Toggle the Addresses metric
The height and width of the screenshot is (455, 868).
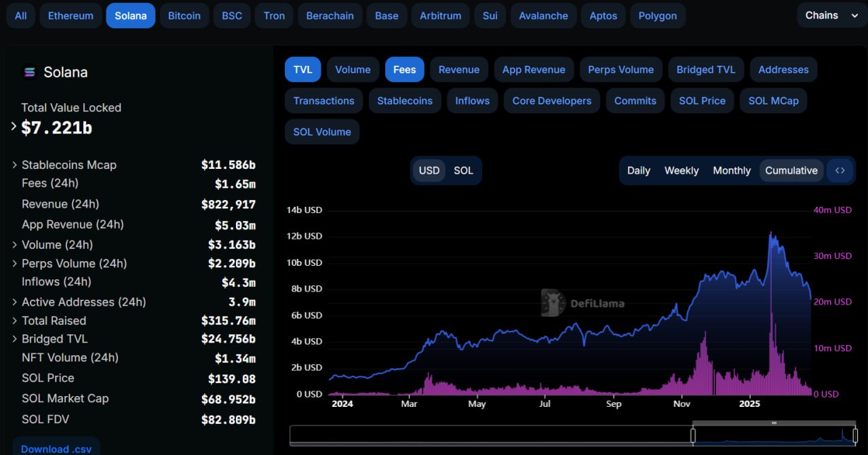(783, 70)
